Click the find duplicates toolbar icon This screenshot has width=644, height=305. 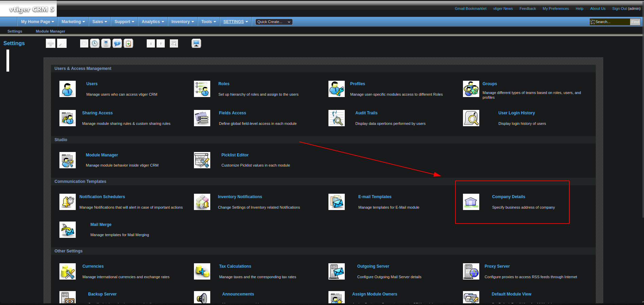click(x=174, y=43)
